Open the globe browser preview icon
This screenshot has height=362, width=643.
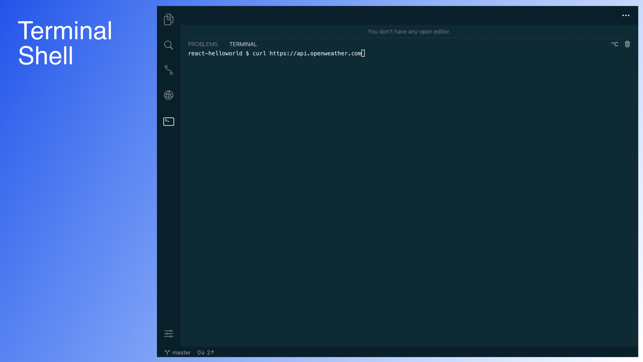coord(169,95)
